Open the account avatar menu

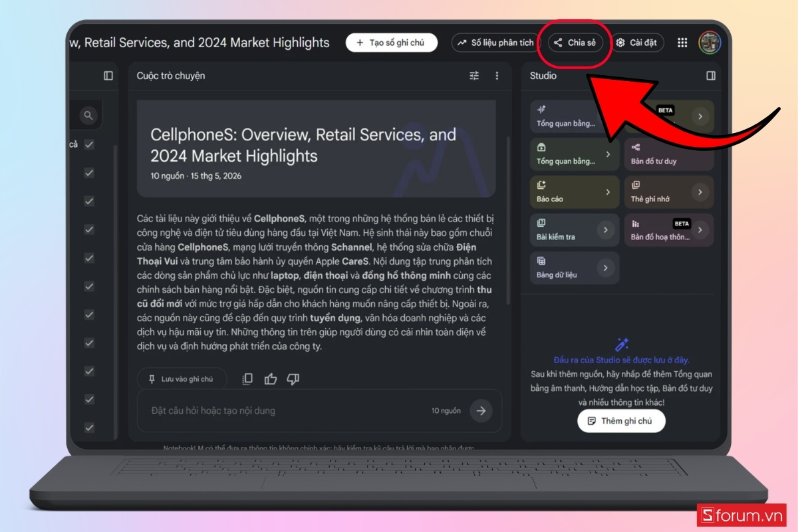(710, 43)
